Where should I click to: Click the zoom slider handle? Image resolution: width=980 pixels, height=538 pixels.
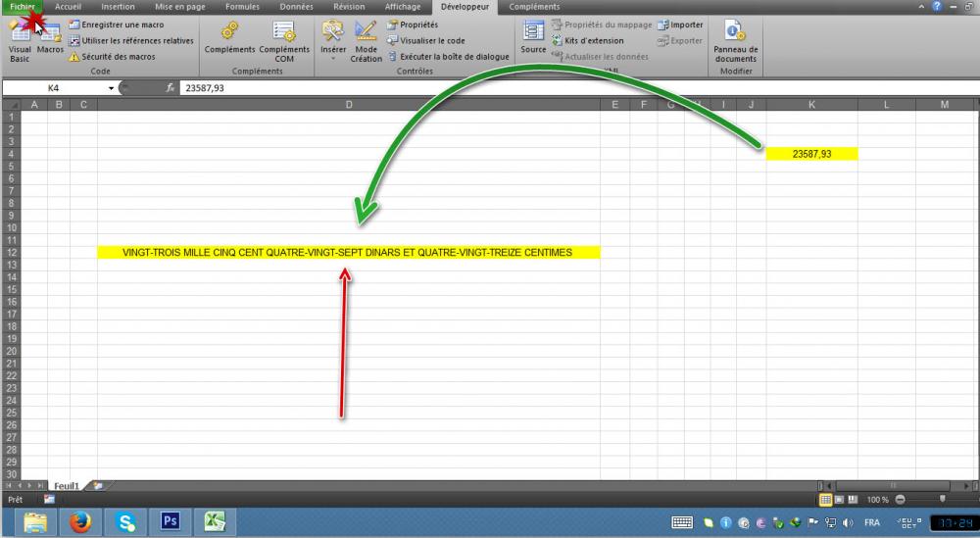coord(943,499)
